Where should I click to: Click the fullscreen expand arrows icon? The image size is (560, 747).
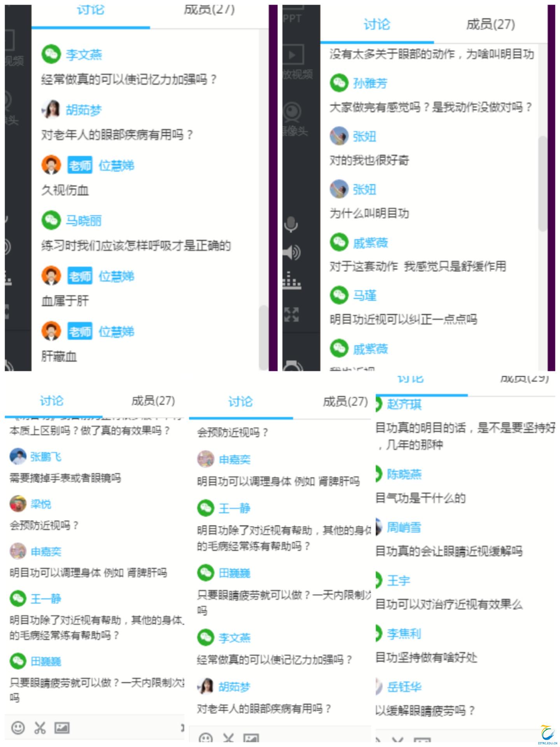pos(291,314)
